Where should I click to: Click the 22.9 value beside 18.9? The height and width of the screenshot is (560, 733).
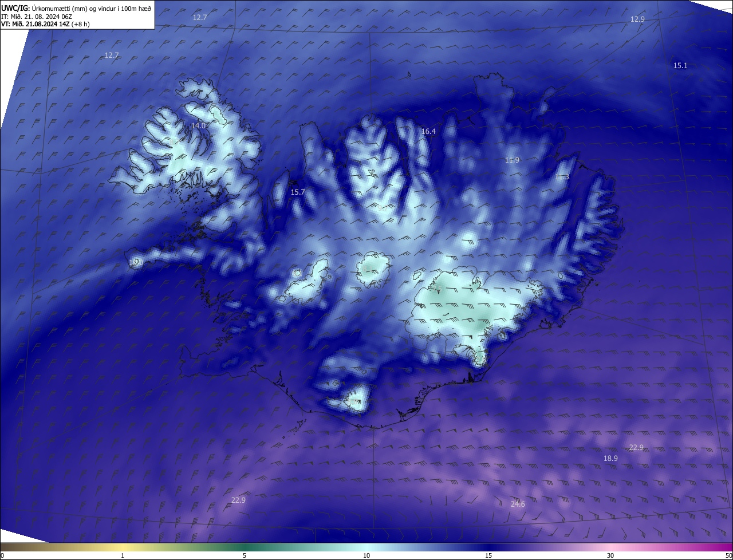pos(636,448)
